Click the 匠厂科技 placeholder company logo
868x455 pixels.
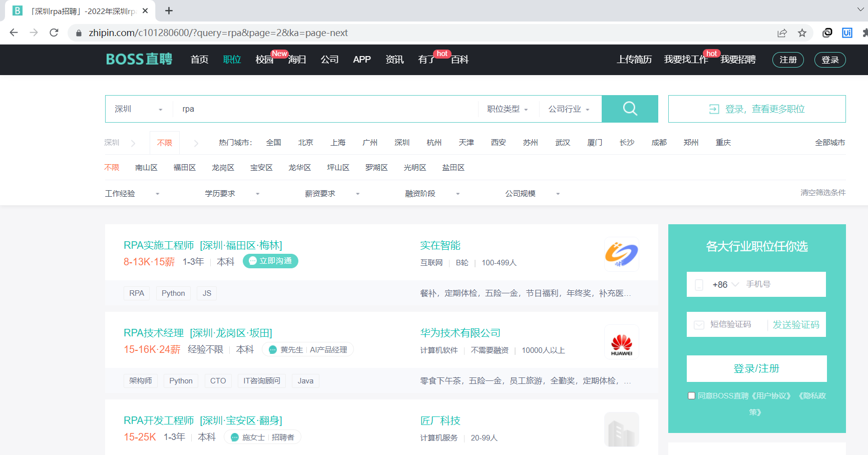[x=621, y=429]
